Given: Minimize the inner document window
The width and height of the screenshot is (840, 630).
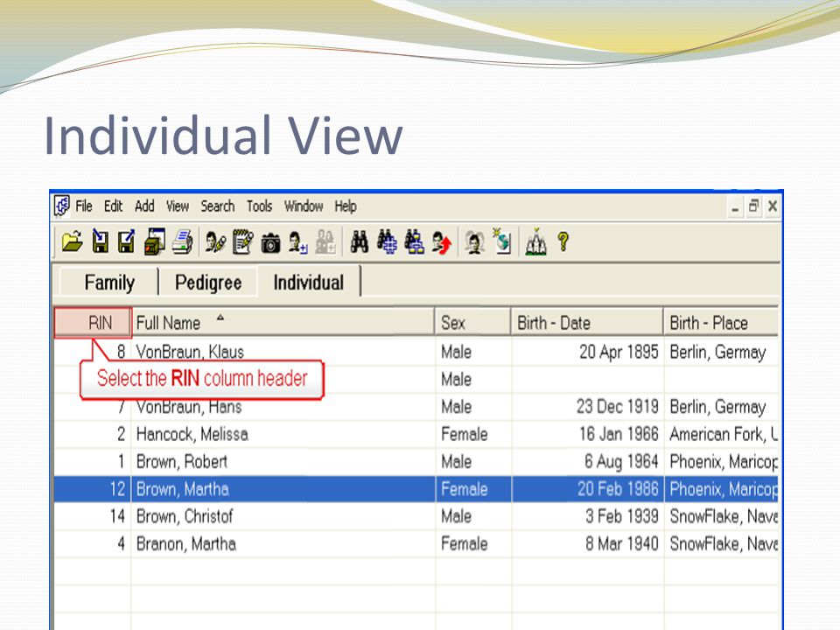Looking at the screenshot, I should (735, 206).
